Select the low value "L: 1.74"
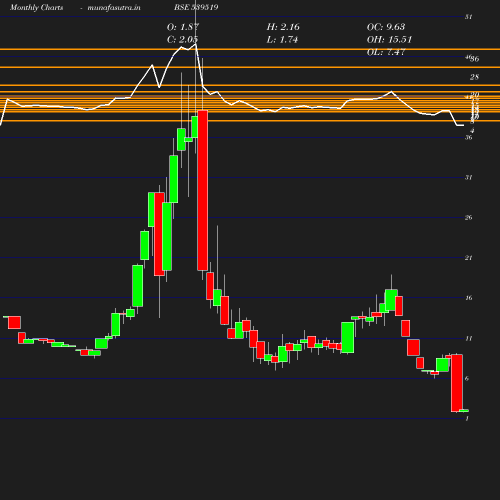 click(x=282, y=40)
